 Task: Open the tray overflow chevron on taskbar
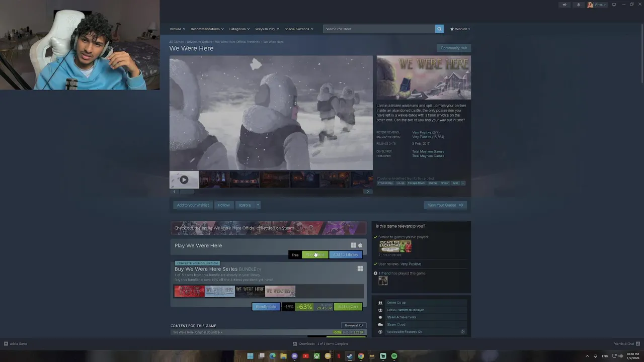click(587, 356)
